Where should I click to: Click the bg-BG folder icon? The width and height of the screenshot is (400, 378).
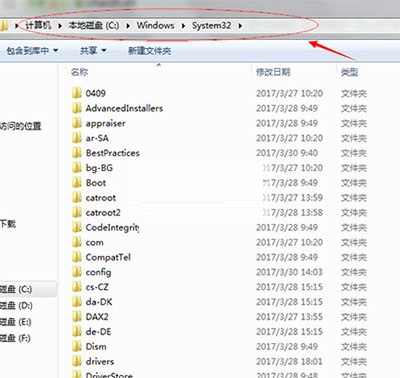pyautogui.click(x=77, y=168)
